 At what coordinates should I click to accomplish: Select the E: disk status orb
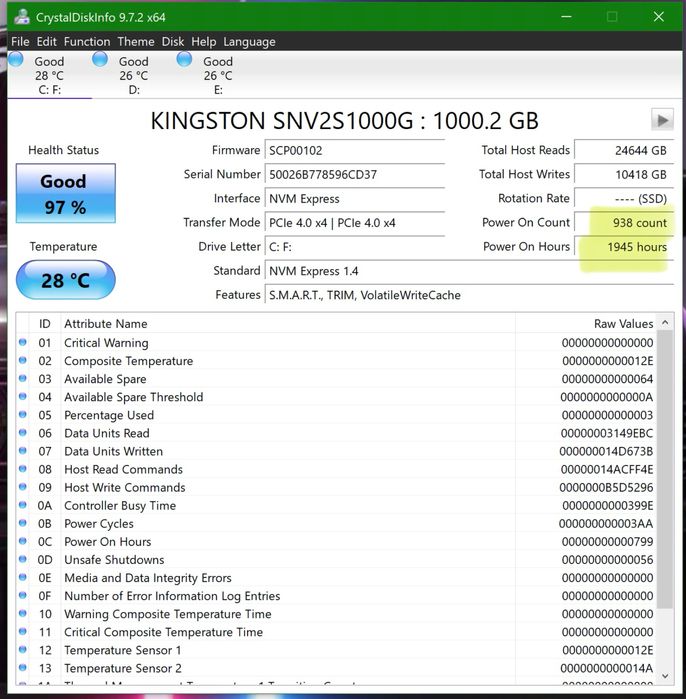point(184,59)
